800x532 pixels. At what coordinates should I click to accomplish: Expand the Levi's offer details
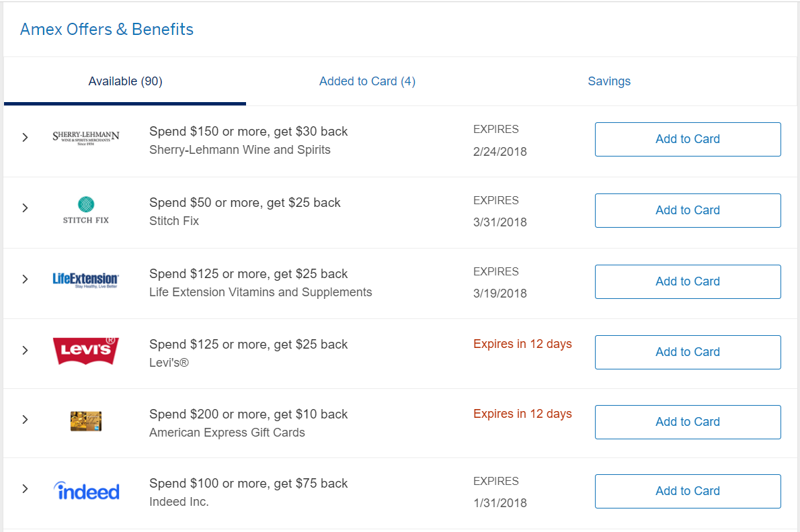25,350
